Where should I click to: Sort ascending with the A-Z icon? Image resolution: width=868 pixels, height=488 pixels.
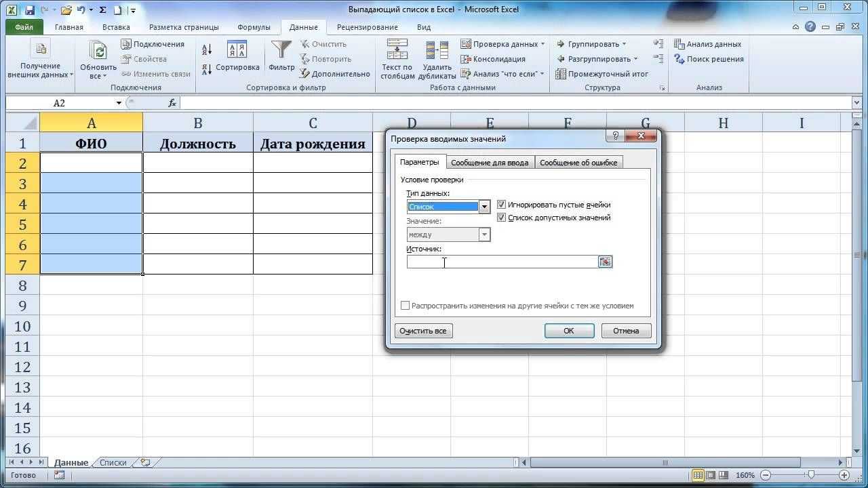pos(207,49)
